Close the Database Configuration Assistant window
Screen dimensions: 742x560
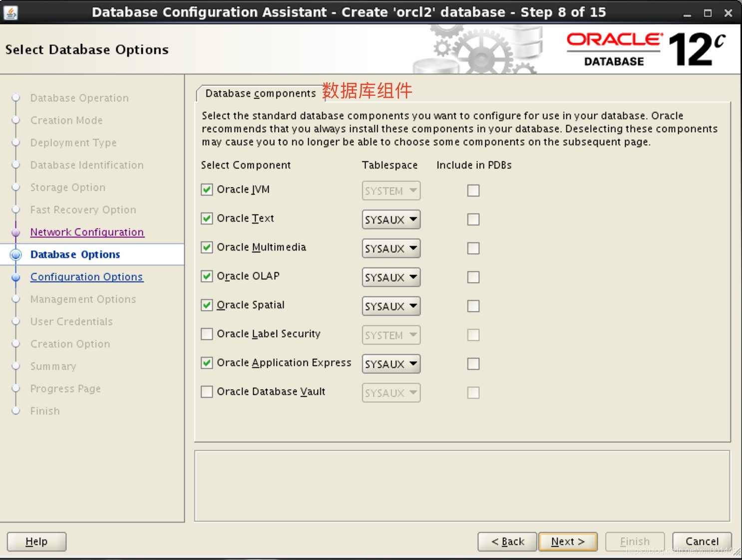728,13
